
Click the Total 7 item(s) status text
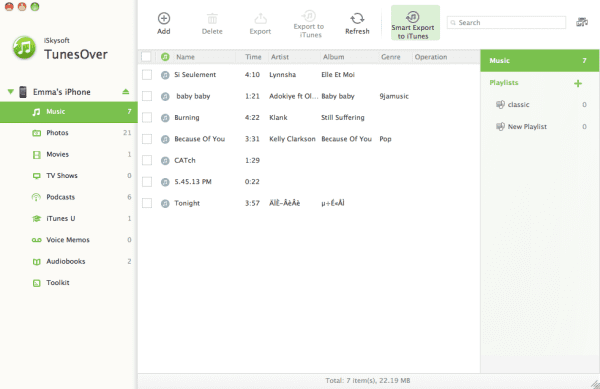[368, 381]
